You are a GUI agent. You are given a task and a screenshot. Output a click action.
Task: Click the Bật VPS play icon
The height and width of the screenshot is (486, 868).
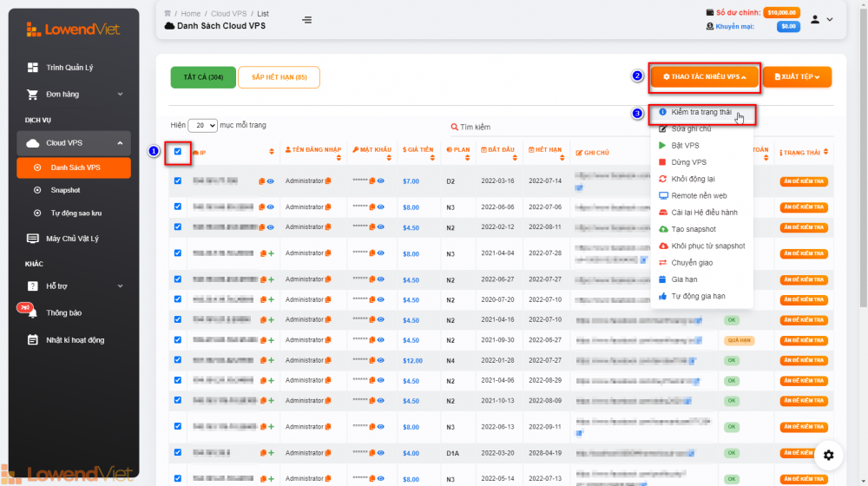662,145
